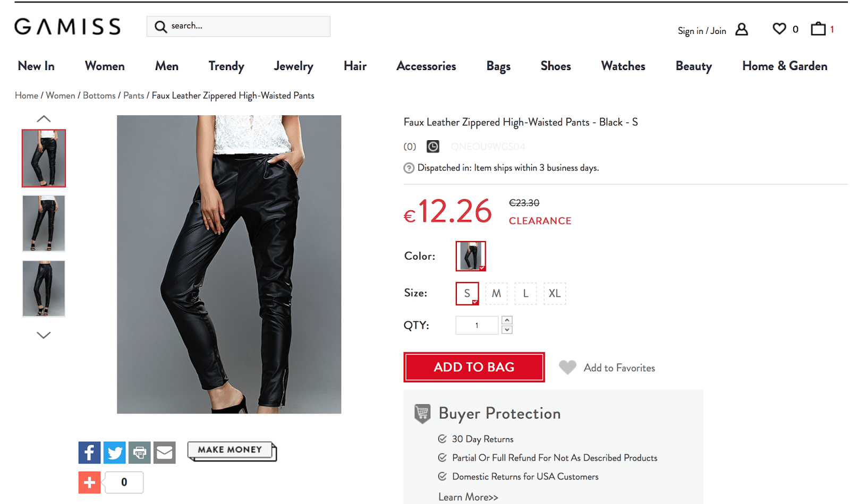
Task: Increase quantity with the up arrow
Action: click(x=507, y=320)
